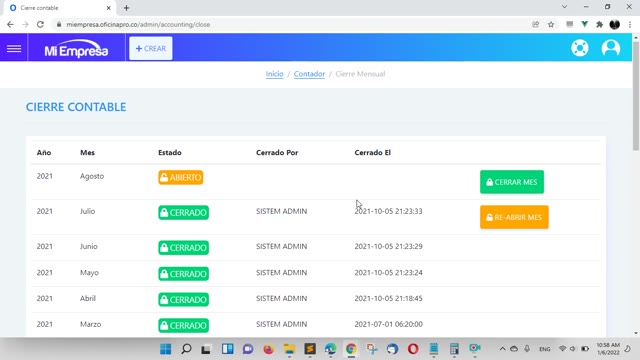Click the Mes column header
The width and height of the screenshot is (640, 360).
[x=87, y=153]
